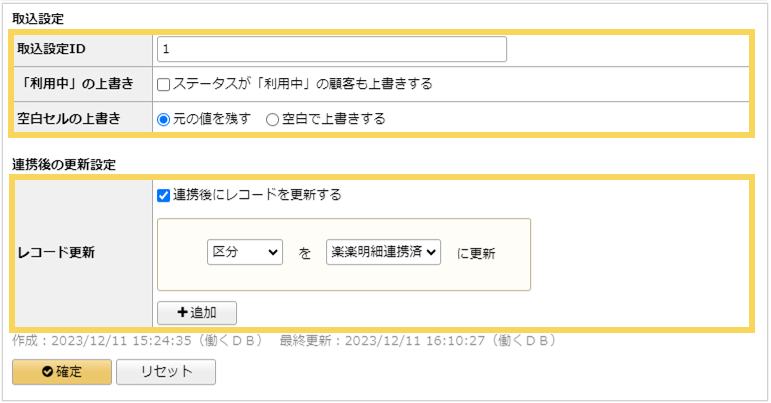Image resolution: width=771 pixels, height=403 pixels.
Task: Select the 元の値を残す radio button
Action: click(x=164, y=118)
